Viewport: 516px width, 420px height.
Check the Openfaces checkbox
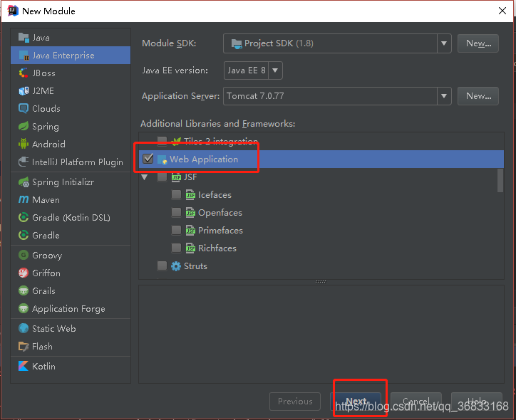pyautogui.click(x=176, y=213)
